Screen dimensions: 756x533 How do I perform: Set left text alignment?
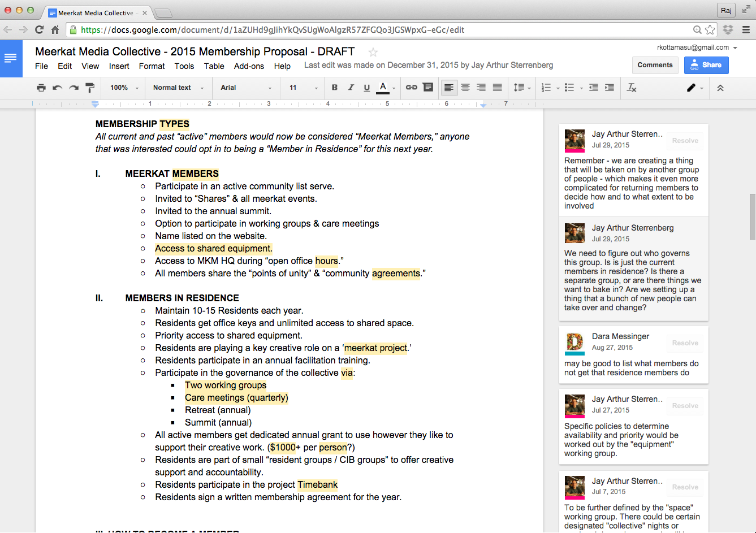pyautogui.click(x=448, y=88)
